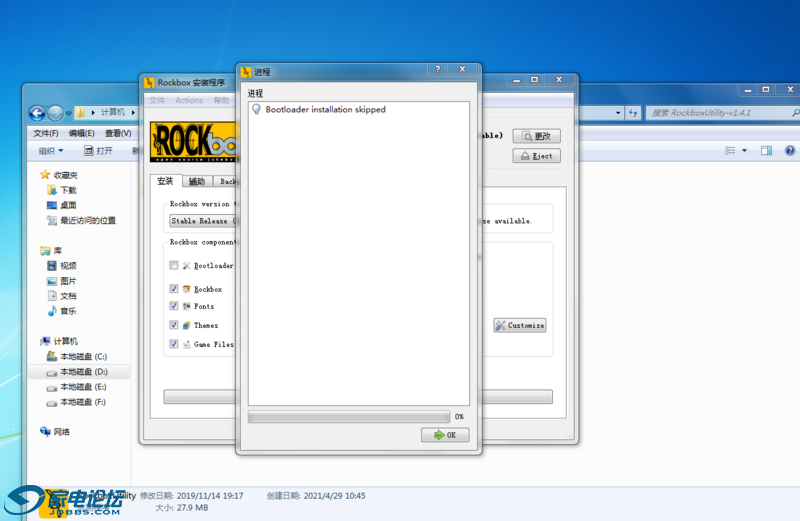Click the progress bar in progress dialog
The image size is (800, 521).
pyautogui.click(x=349, y=416)
